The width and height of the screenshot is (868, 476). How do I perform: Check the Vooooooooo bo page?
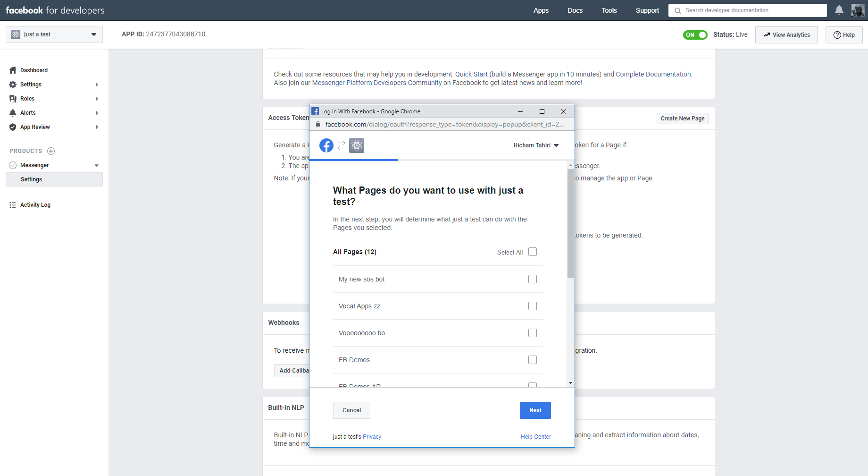point(533,333)
